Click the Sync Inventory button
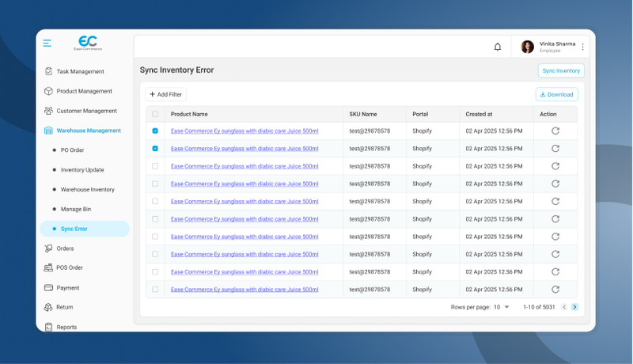 click(x=561, y=70)
